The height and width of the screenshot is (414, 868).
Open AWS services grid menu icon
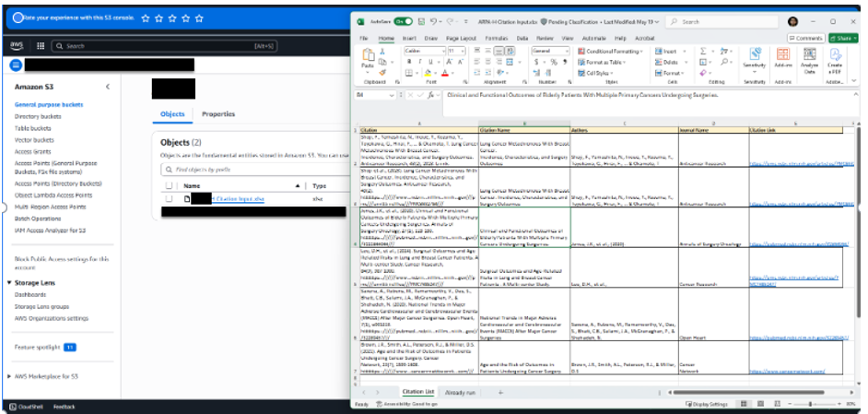click(41, 46)
